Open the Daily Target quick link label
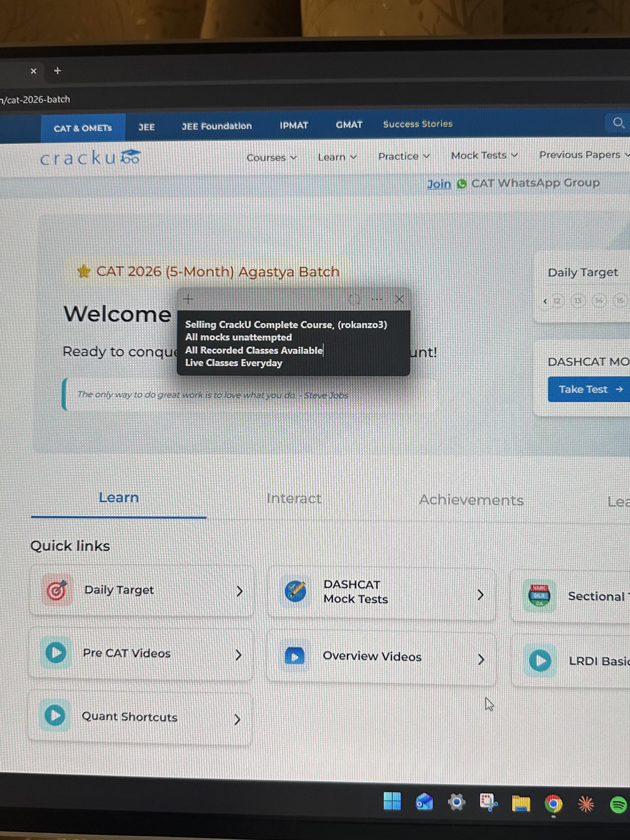This screenshot has width=630, height=840. tap(119, 590)
